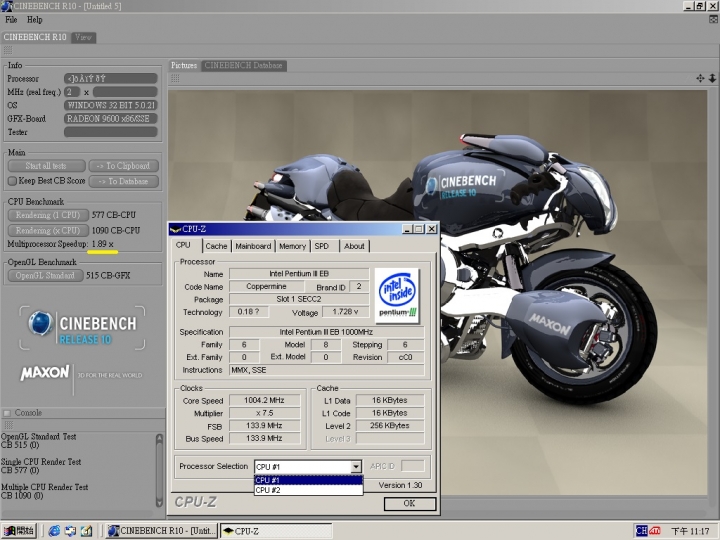The height and width of the screenshot is (540, 720).
Task: Enable Keep Best CB Score checkbox
Action: (12, 181)
